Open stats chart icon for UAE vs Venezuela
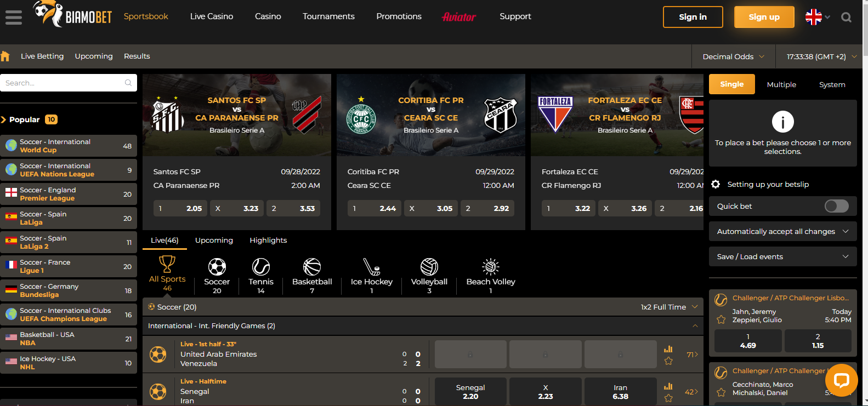The image size is (868, 406). (x=668, y=348)
